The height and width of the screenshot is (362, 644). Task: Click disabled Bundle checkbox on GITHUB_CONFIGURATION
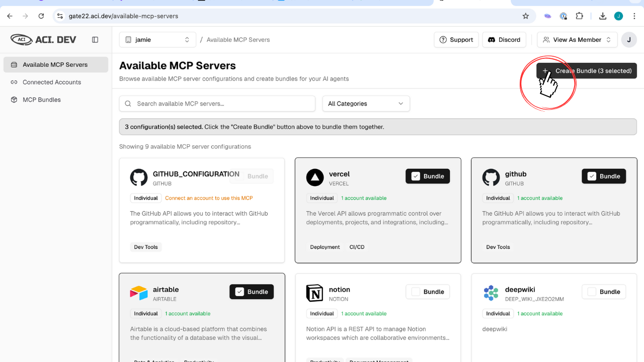click(239, 176)
